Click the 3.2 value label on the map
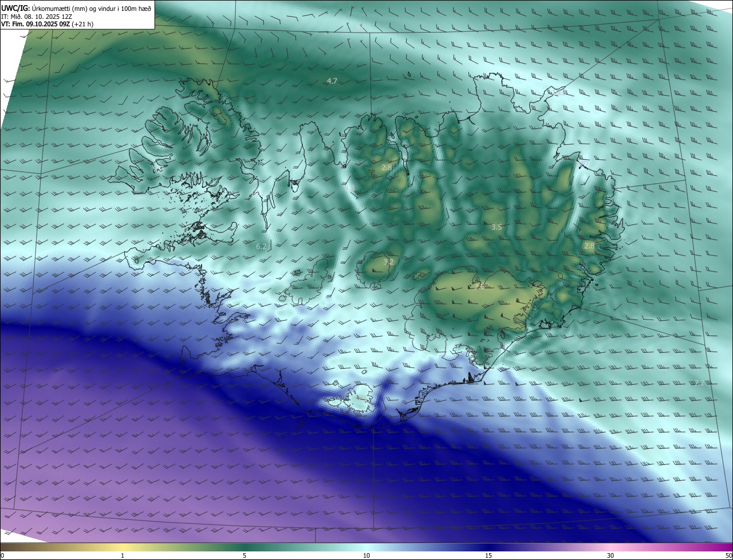The height and width of the screenshot is (560, 733). pyautogui.click(x=388, y=261)
